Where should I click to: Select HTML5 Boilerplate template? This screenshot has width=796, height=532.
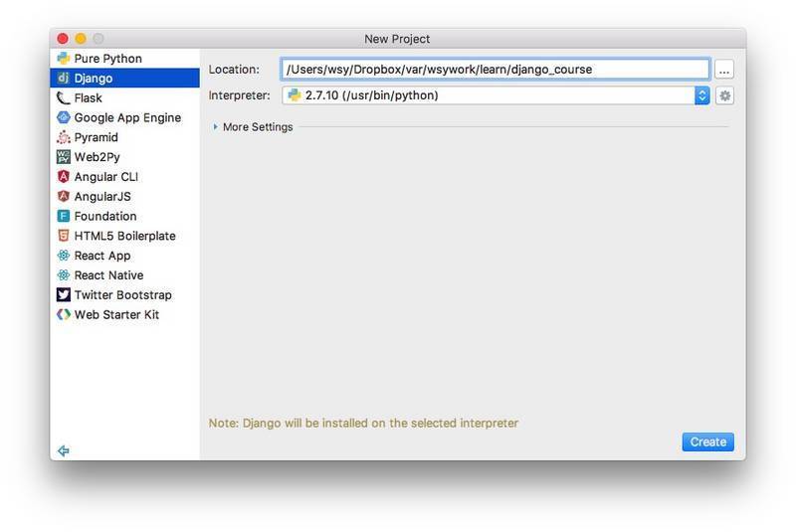(125, 236)
